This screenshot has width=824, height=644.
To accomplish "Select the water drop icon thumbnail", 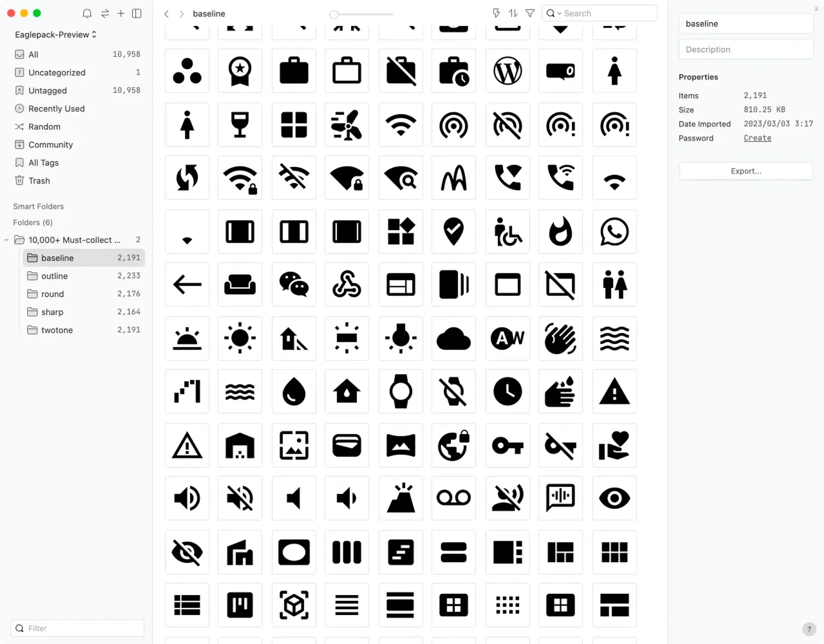I will coord(294,391).
